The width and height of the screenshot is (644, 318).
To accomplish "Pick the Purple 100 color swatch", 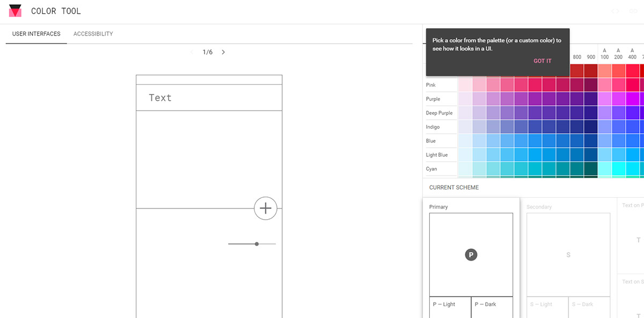I will pyautogui.click(x=479, y=99).
